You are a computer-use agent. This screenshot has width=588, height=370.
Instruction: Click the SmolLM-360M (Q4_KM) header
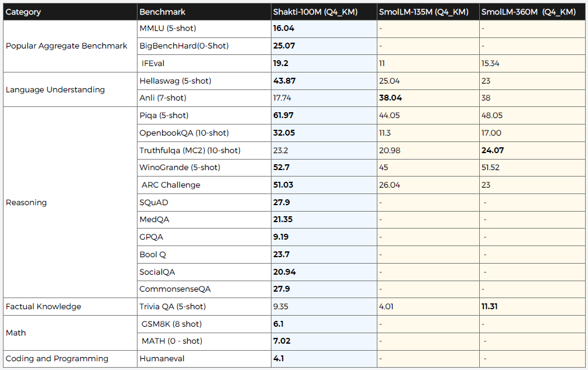coord(528,12)
